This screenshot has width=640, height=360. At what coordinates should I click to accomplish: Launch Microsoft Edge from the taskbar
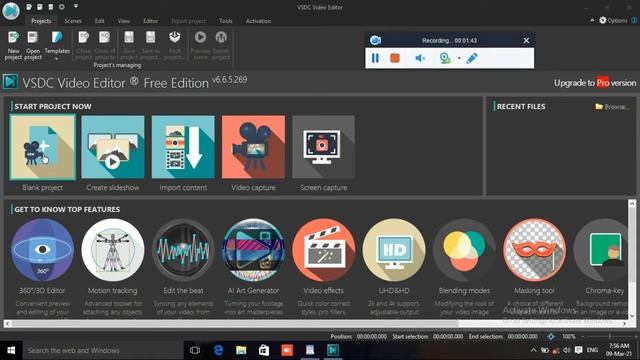(x=218, y=350)
